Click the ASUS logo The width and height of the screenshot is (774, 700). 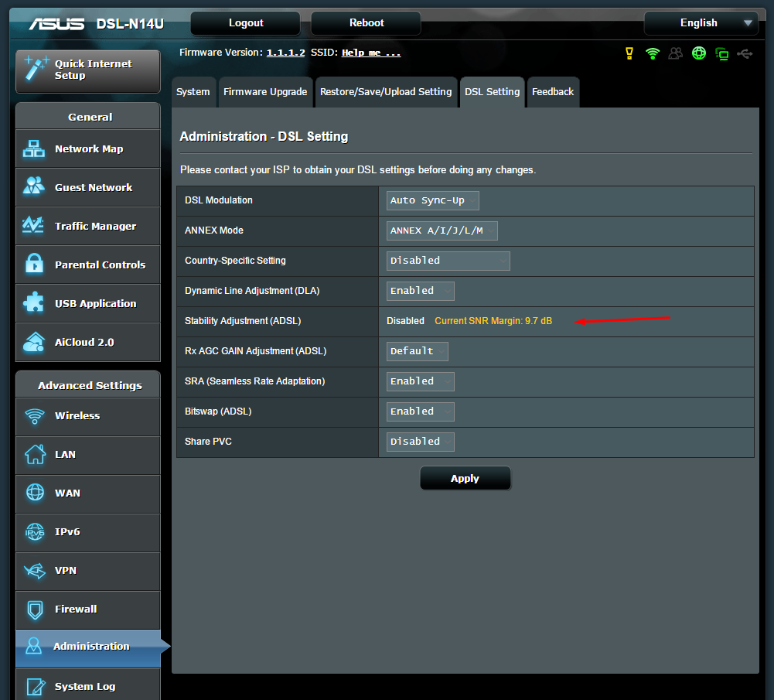[x=56, y=24]
